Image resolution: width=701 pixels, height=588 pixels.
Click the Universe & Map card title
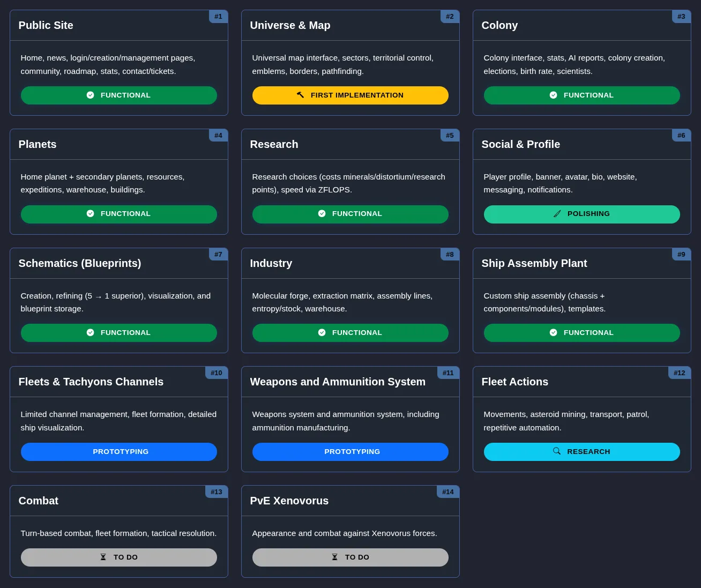290,25
